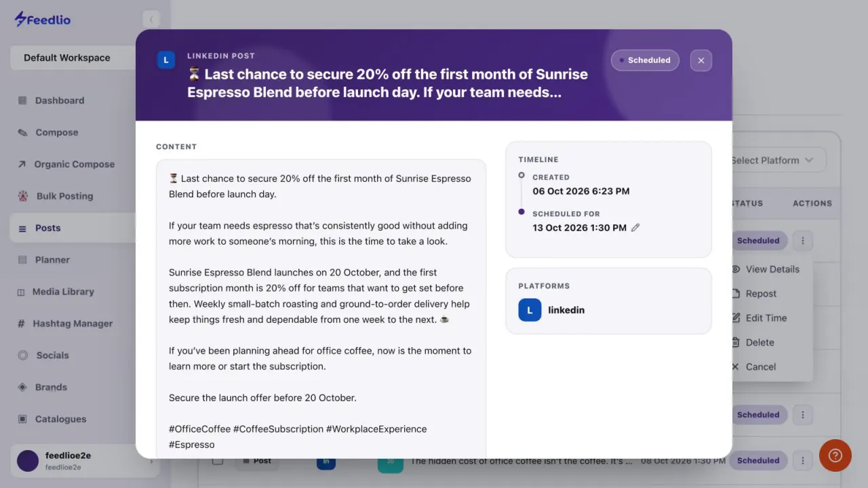Click the #Espresso hashtag text
The height and width of the screenshot is (488, 868).
click(x=192, y=445)
